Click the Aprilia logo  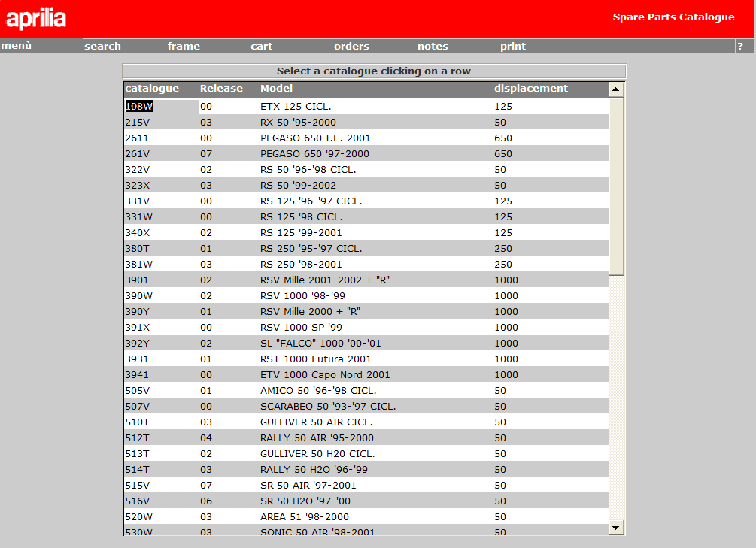(x=36, y=19)
